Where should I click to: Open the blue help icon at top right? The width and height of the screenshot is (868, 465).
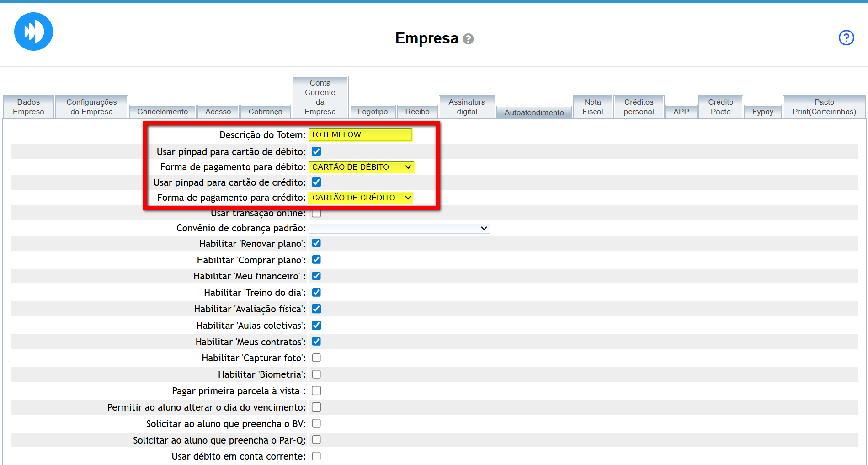(x=846, y=37)
